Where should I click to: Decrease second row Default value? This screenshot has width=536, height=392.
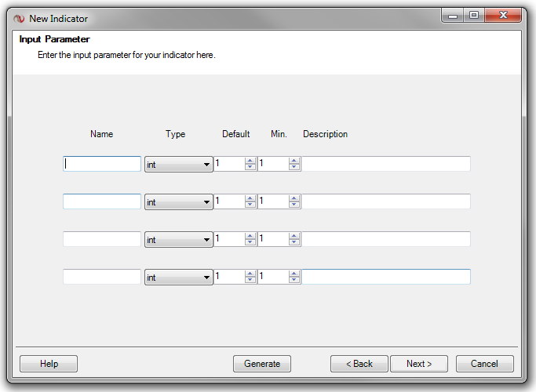point(250,204)
